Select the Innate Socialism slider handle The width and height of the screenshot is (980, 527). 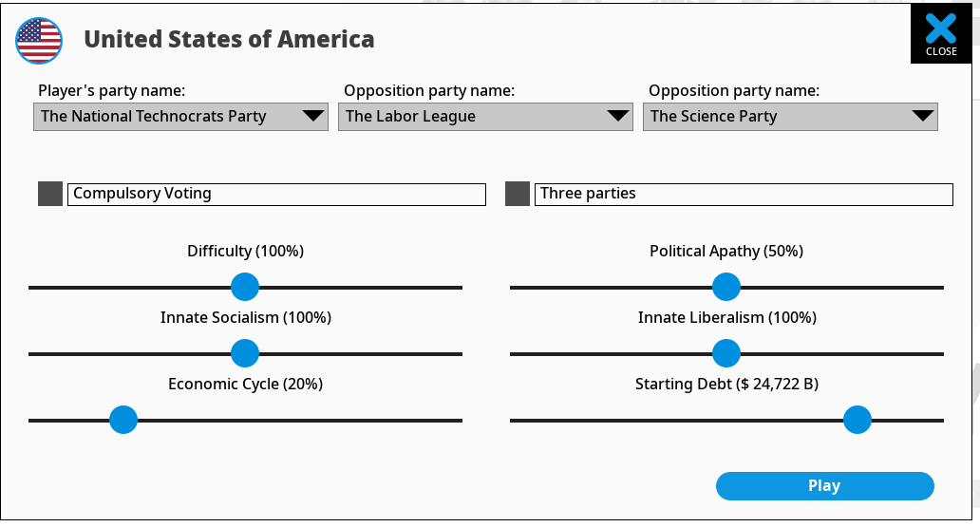tap(245, 353)
